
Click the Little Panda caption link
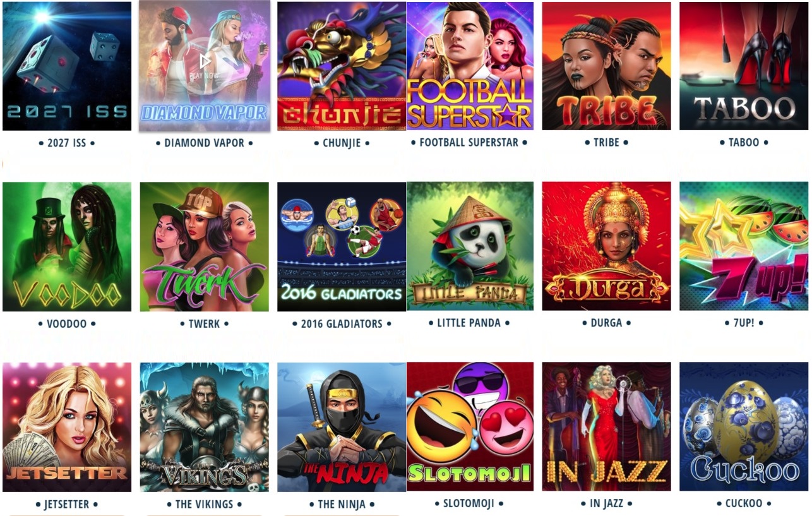click(469, 323)
